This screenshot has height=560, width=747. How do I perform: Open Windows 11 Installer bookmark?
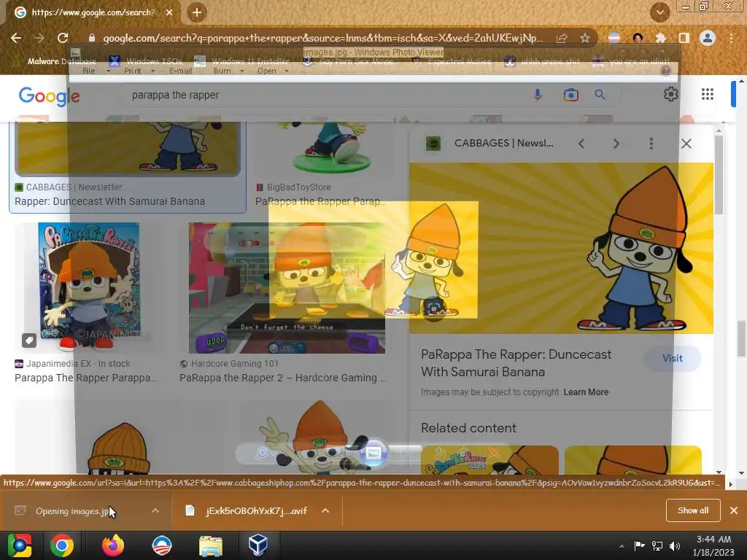pos(242,61)
